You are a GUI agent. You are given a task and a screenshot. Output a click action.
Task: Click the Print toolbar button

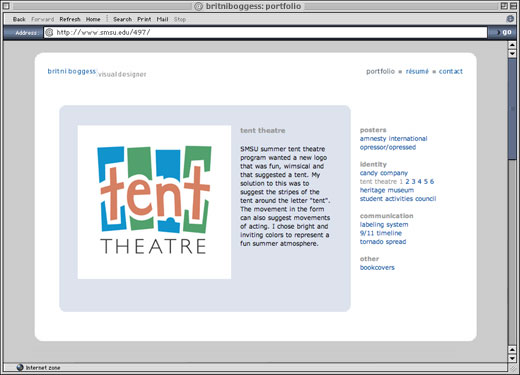(144, 19)
